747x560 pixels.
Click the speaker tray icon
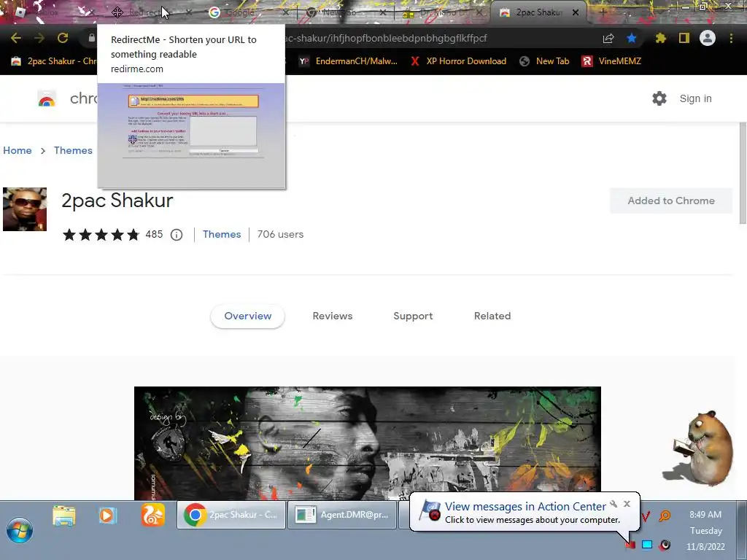(x=665, y=545)
